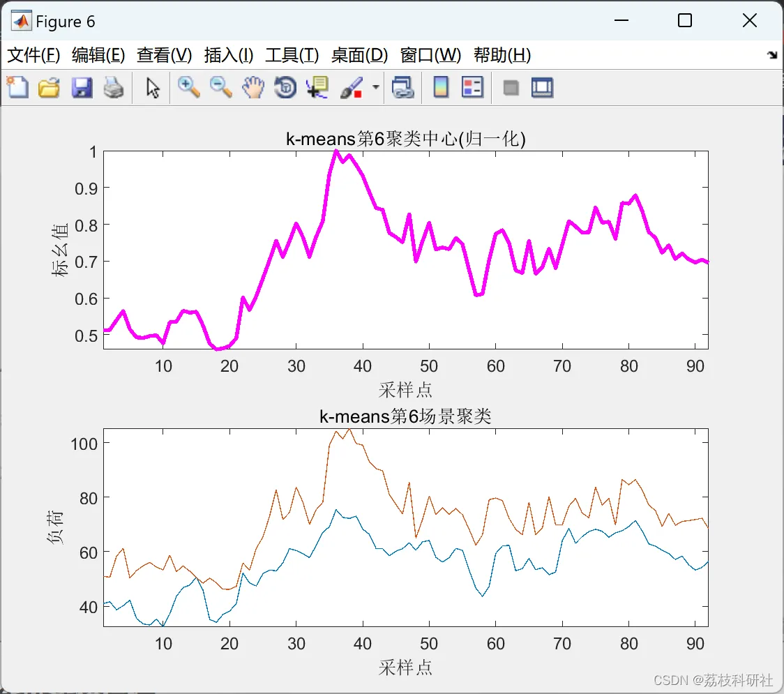
Task: Select the Rotate 3D tool
Action: point(285,87)
